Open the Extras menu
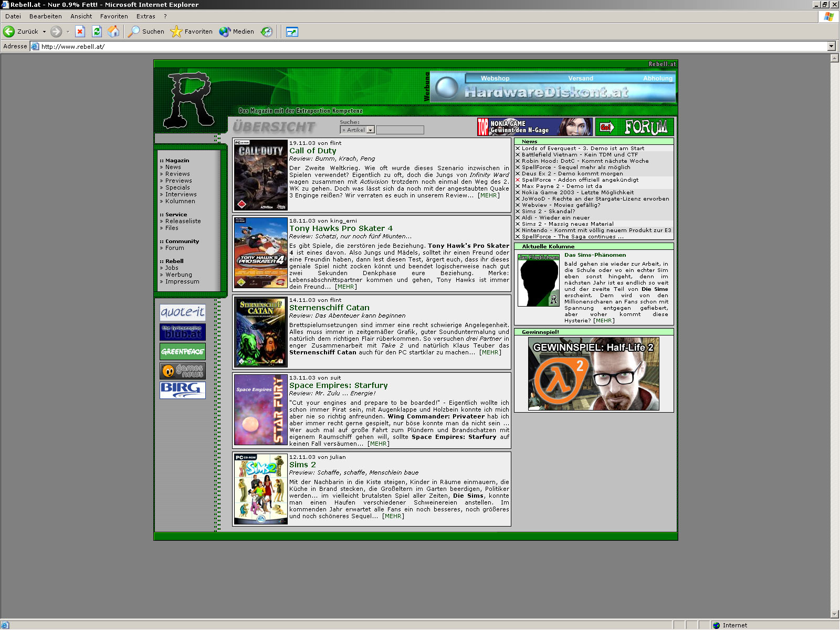Viewport: 840px width, 630px height. tap(145, 16)
